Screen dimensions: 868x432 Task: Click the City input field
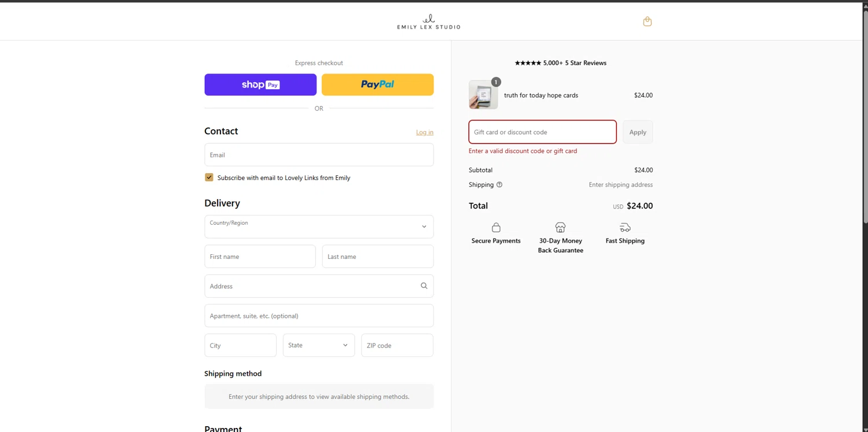tap(240, 345)
